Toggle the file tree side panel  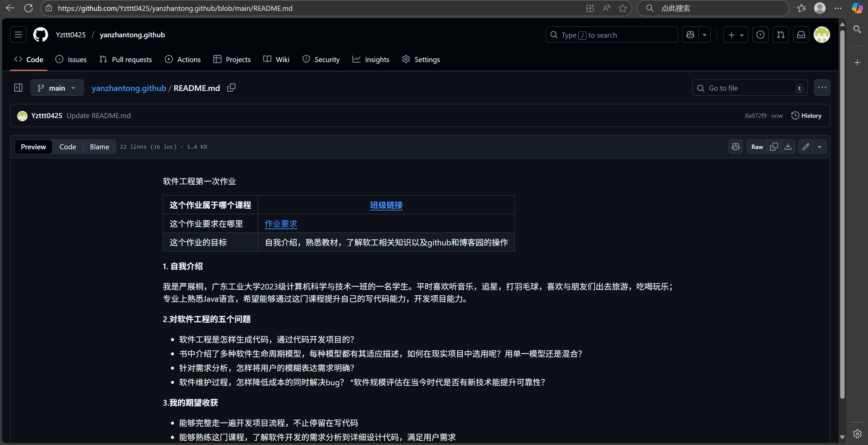click(18, 88)
